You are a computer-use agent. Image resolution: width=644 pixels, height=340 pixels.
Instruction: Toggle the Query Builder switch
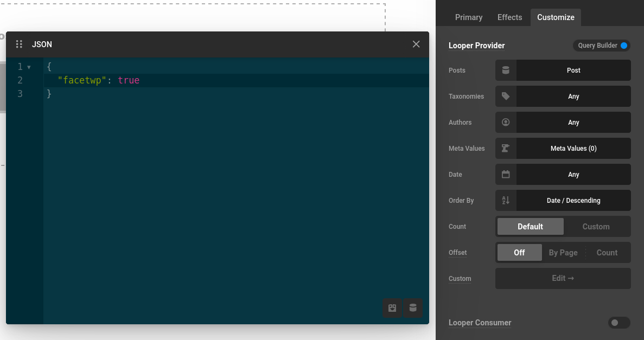coord(623,46)
